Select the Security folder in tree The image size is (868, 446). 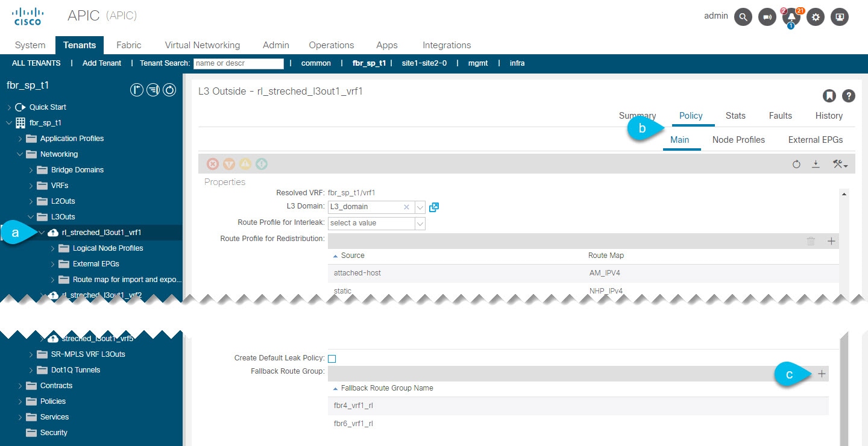(x=54, y=433)
